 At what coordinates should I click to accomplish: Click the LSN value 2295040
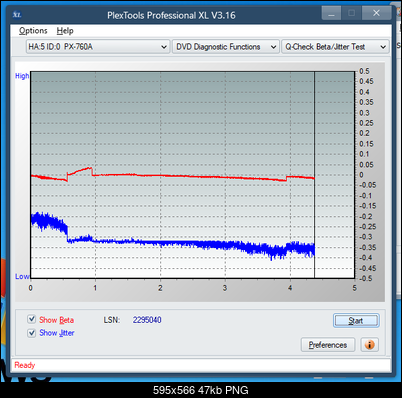pos(147,320)
